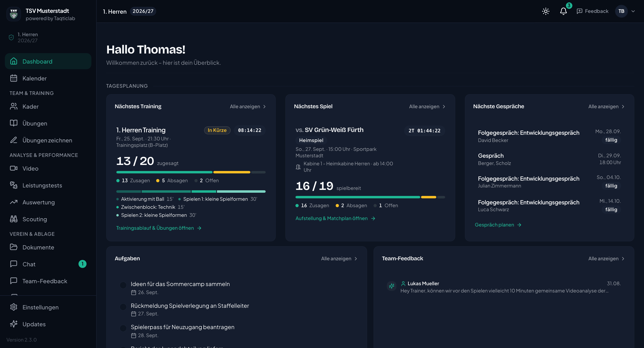Open the TB user account dropdown chevron
644x348 pixels.
[633, 11]
